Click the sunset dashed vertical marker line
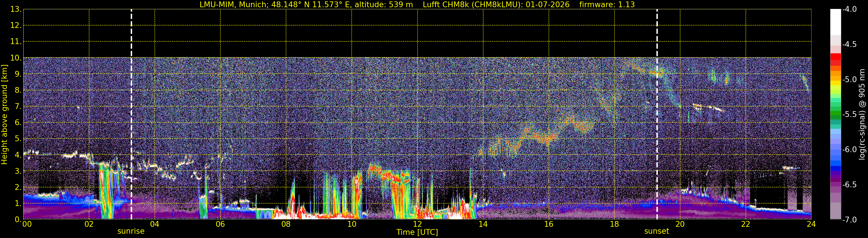 pos(657,114)
